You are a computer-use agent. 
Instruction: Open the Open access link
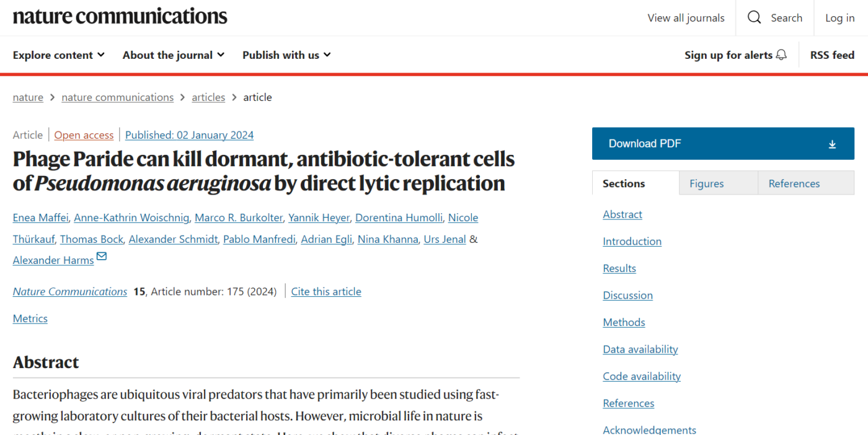click(84, 134)
